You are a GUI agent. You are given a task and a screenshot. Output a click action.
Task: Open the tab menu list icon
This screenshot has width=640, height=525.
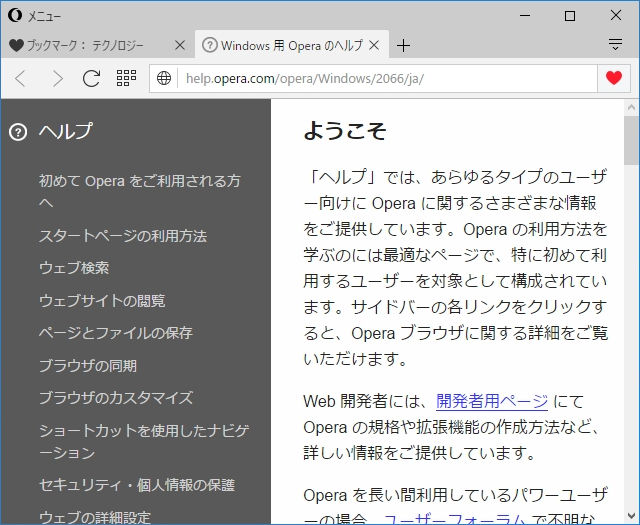click(615, 44)
